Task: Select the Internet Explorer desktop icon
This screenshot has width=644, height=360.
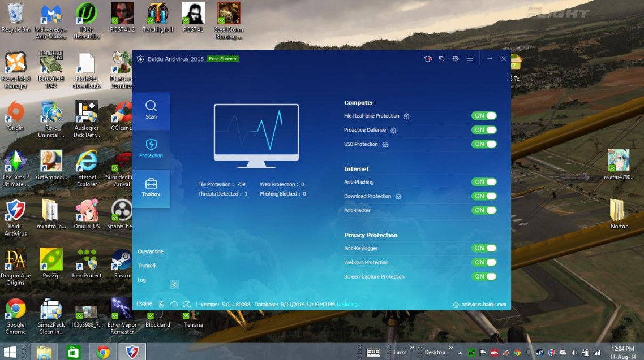Action: (x=87, y=168)
